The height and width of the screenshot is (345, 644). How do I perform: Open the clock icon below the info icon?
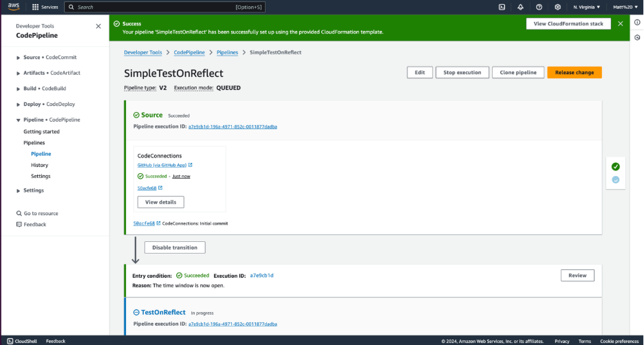637,37
